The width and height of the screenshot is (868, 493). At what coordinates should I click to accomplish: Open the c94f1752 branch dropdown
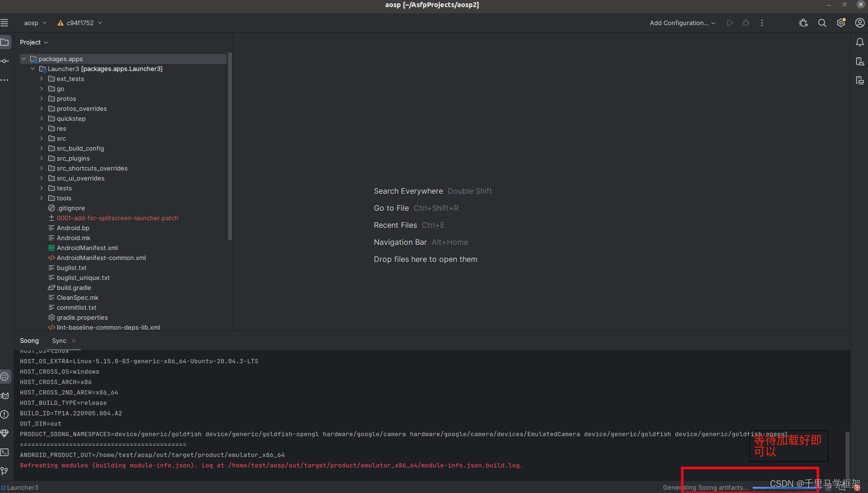(x=80, y=23)
